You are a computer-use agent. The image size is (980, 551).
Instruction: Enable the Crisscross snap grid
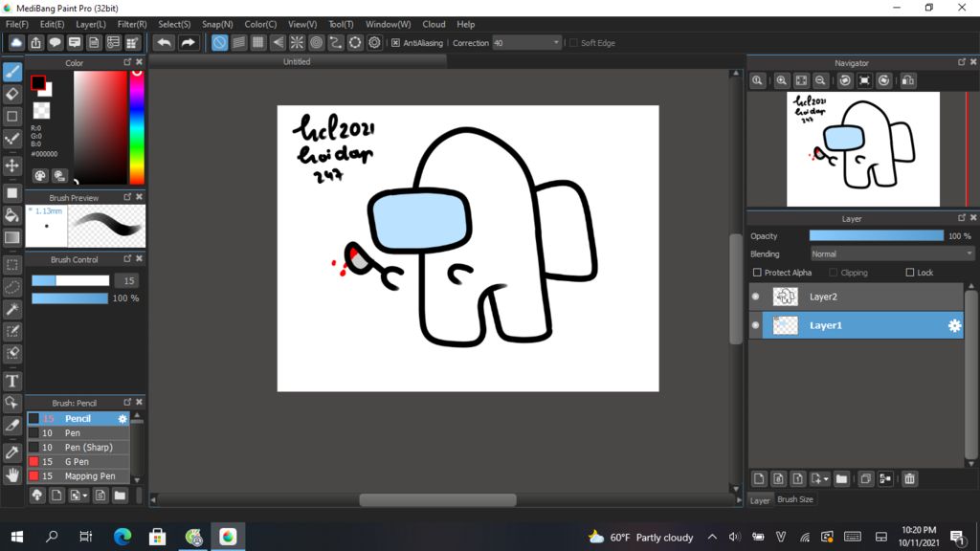click(258, 42)
